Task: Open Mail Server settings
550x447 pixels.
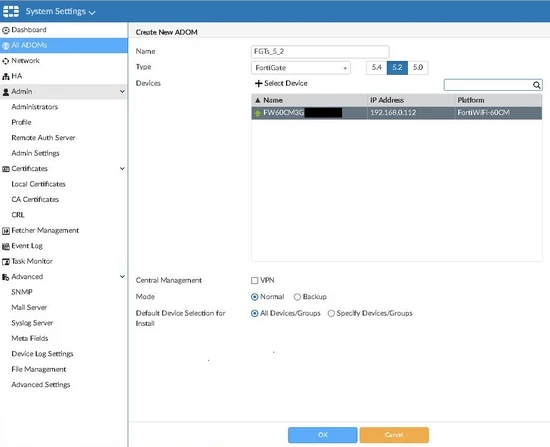Action: pyautogui.click(x=29, y=308)
